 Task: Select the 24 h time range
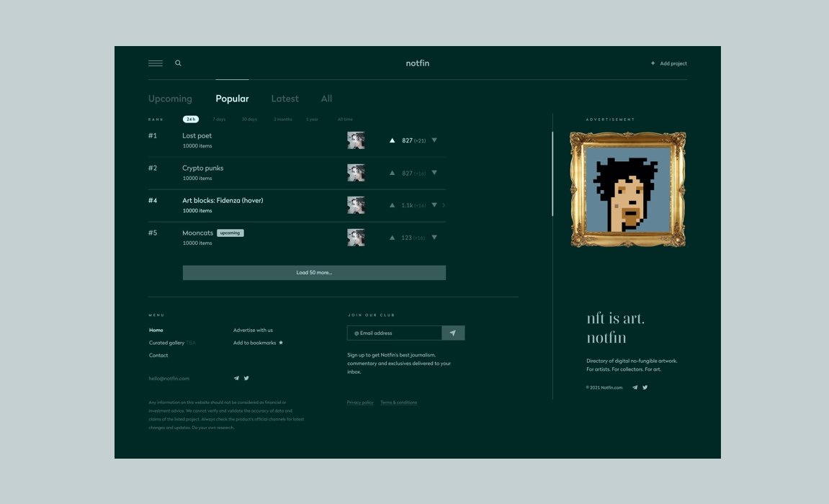coord(190,120)
